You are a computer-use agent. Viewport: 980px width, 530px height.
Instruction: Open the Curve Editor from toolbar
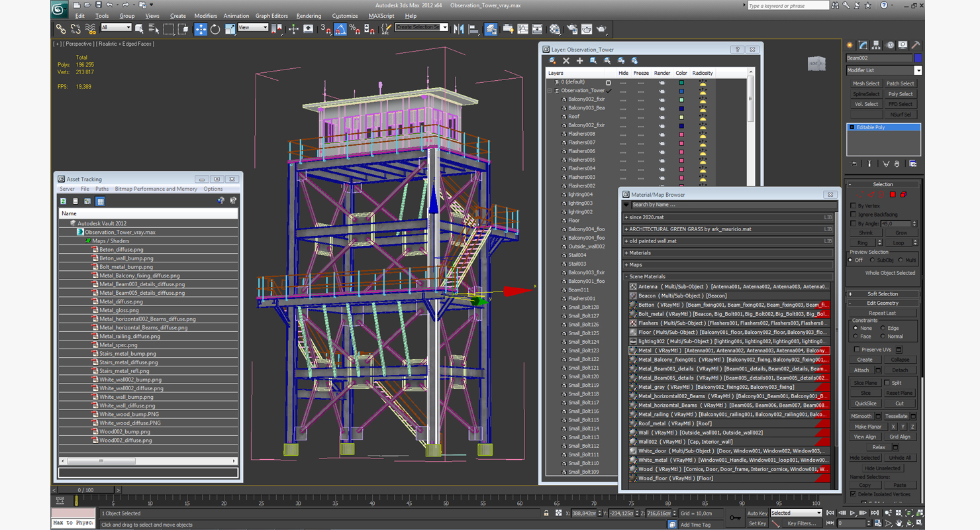coord(523,28)
